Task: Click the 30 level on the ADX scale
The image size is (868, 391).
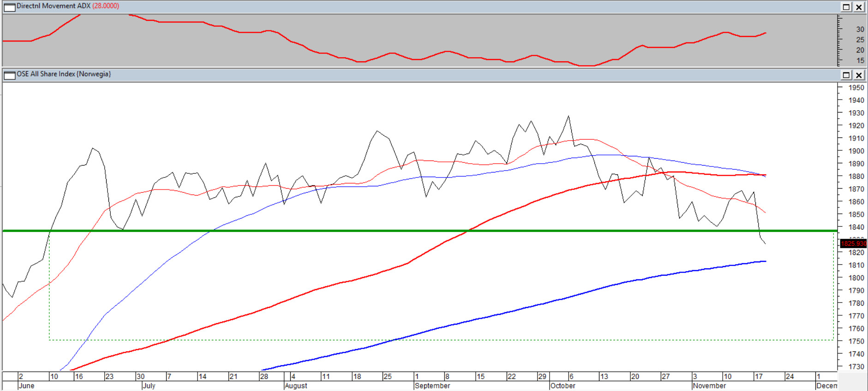Action: pyautogui.click(x=860, y=30)
